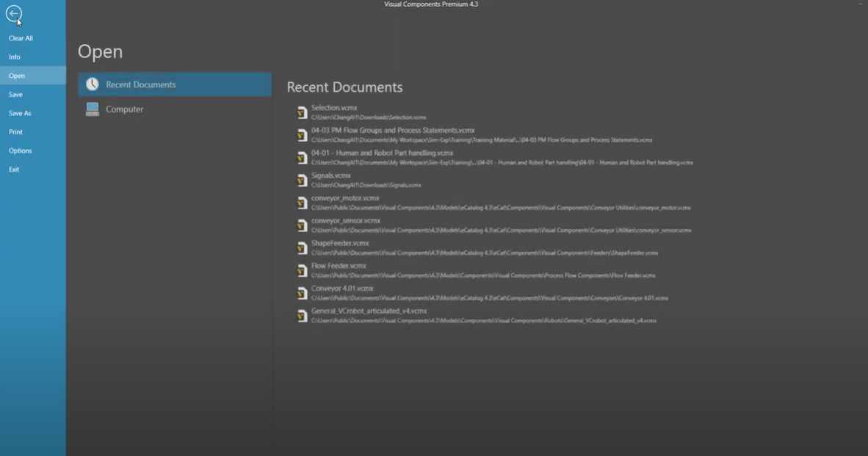The height and width of the screenshot is (456, 868).
Task: Click Exit in the sidebar
Action: coord(14,169)
